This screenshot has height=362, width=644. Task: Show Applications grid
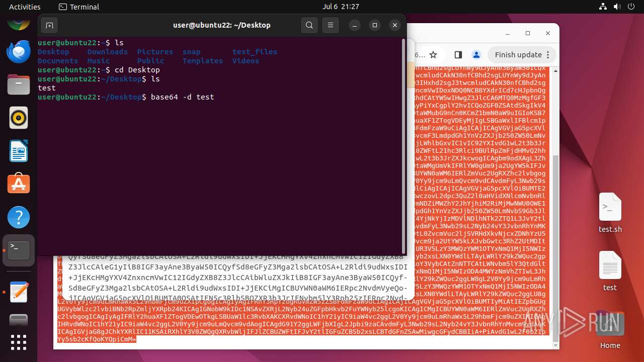[19, 342]
